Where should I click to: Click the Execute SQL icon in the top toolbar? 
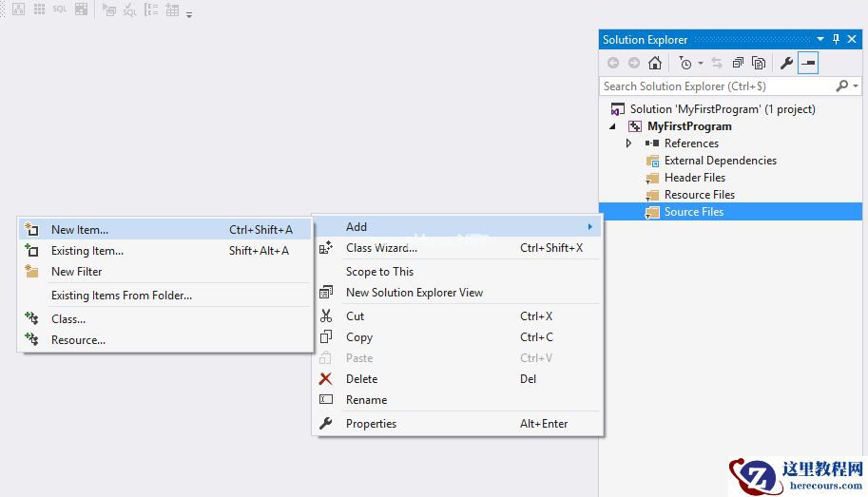[x=109, y=10]
